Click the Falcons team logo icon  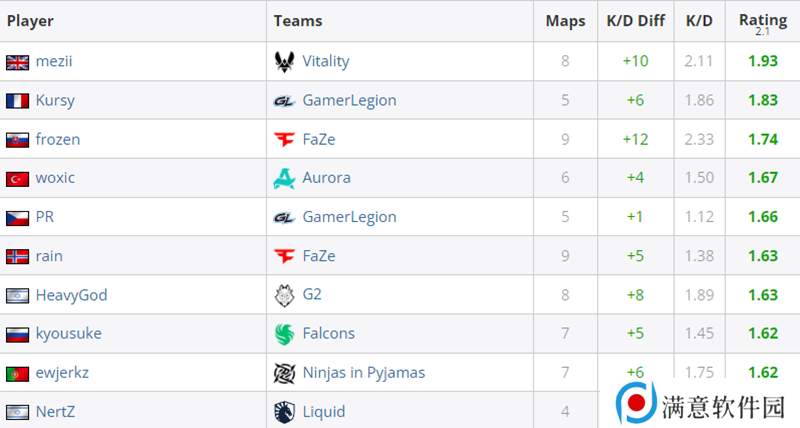(x=284, y=334)
